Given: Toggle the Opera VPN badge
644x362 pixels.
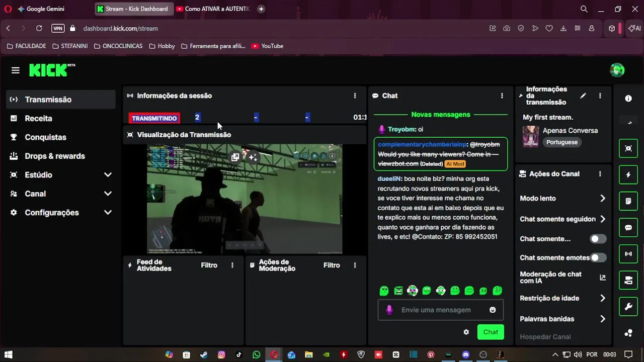Looking at the screenshot, I should click(x=58, y=29).
